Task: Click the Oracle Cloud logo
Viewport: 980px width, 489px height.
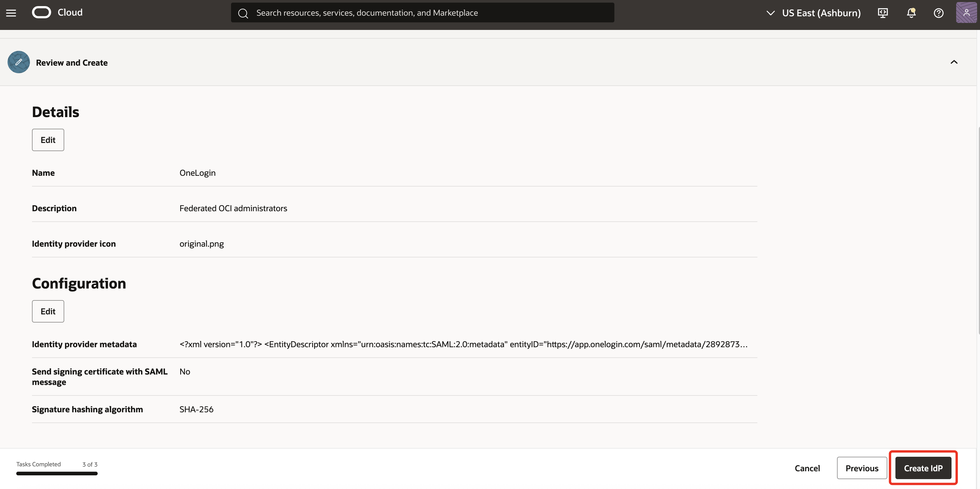Action: 42,12
